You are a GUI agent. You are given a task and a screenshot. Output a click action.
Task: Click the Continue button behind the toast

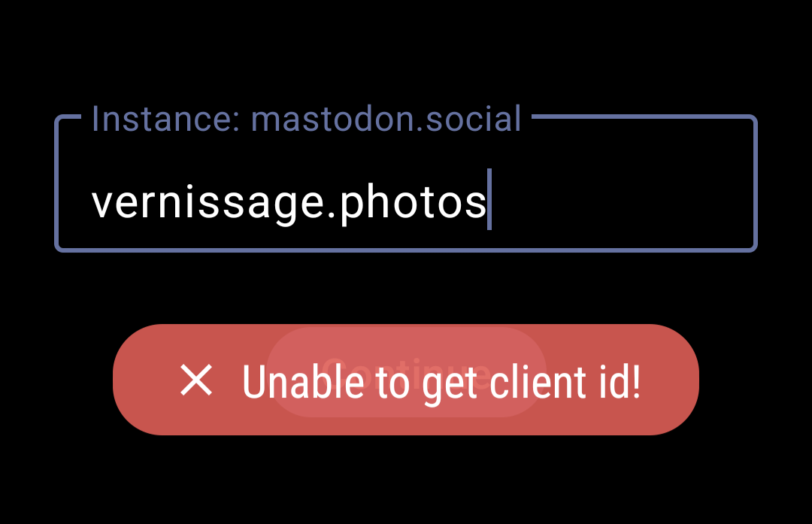tap(407, 372)
